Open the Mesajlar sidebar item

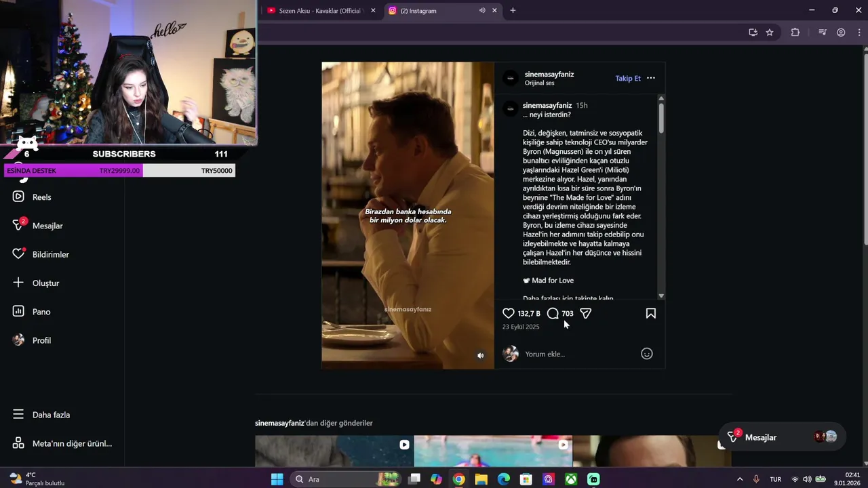37,225
